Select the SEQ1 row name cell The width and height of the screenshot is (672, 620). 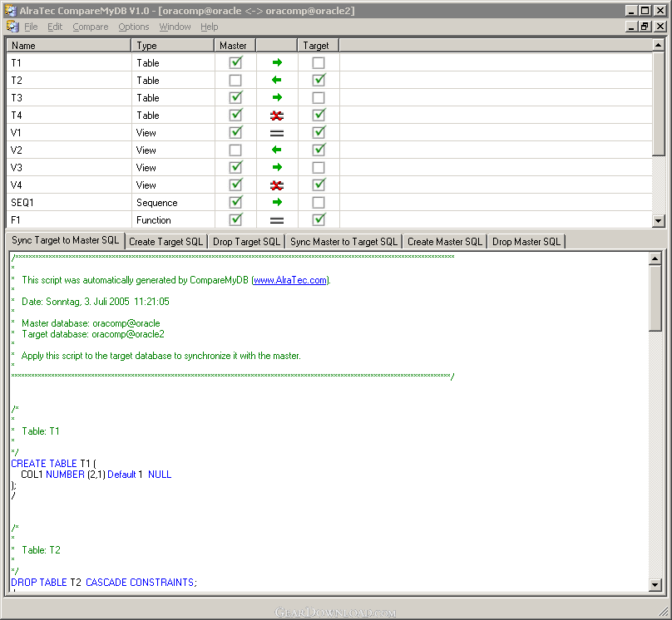point(69,203)
